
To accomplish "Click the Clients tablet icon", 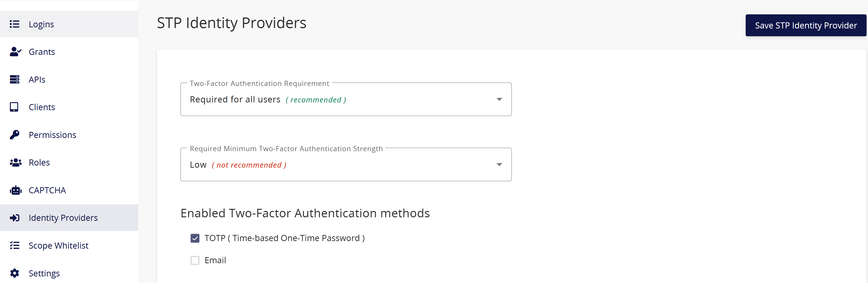I will (14, 107).
